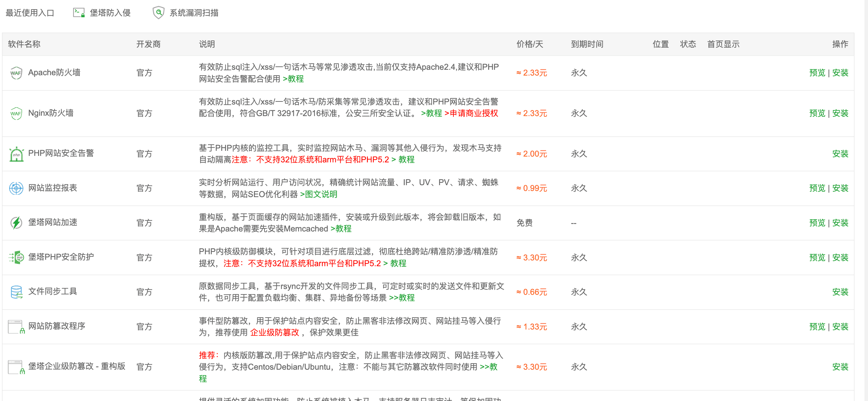Open 网站监控报表 >图文说明 link

pos(319,194)
